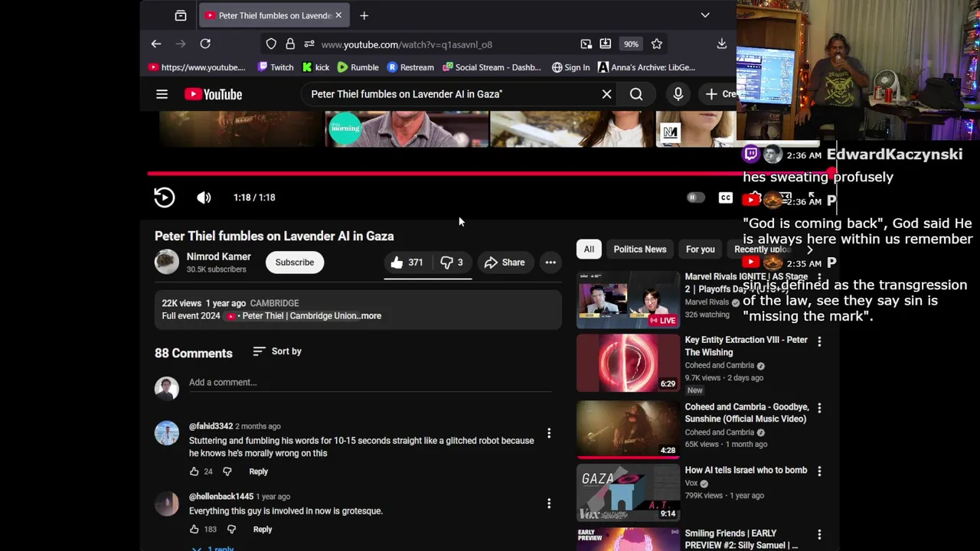Select the All filter chip

589,249
